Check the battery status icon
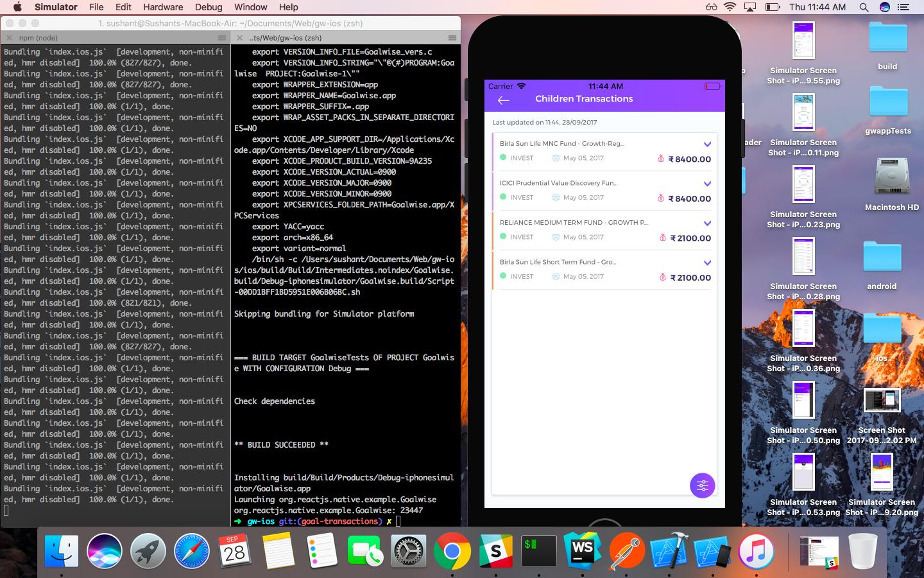Viewport: 924px width, 578px height. tap(773, 7)
